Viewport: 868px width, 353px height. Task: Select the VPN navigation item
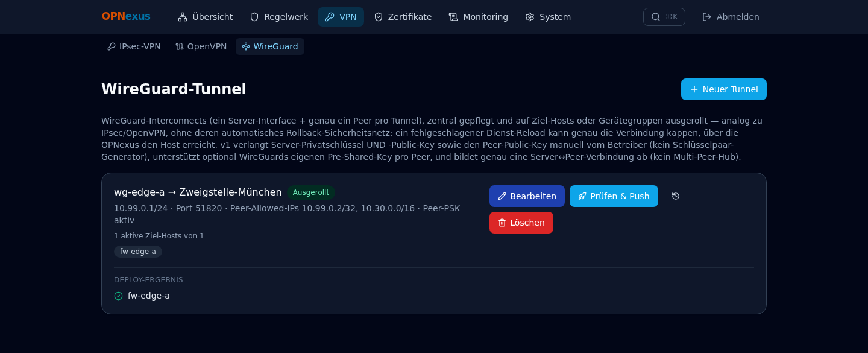341,17
